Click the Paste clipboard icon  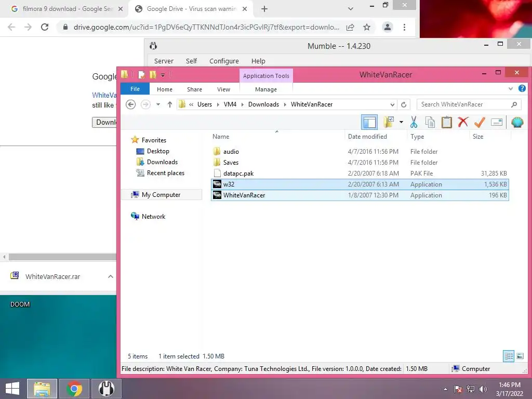click(x=446, y=122)
